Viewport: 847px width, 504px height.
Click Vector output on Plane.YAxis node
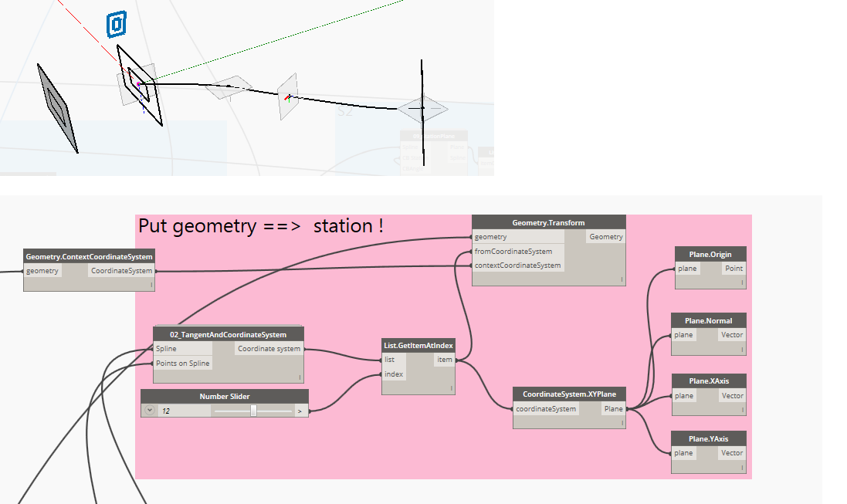pyautogui.click(x=732, y=453)
